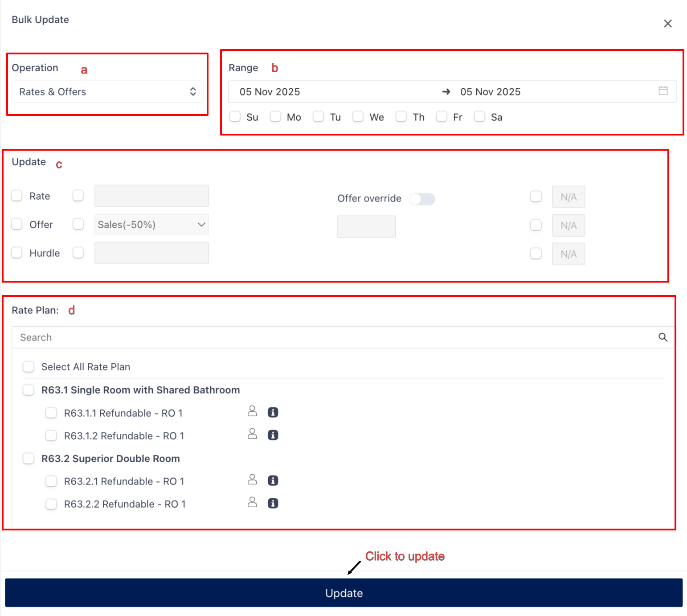
Task: Click the info icon for R63.1.1 Refundable
Action: [273, 412]
